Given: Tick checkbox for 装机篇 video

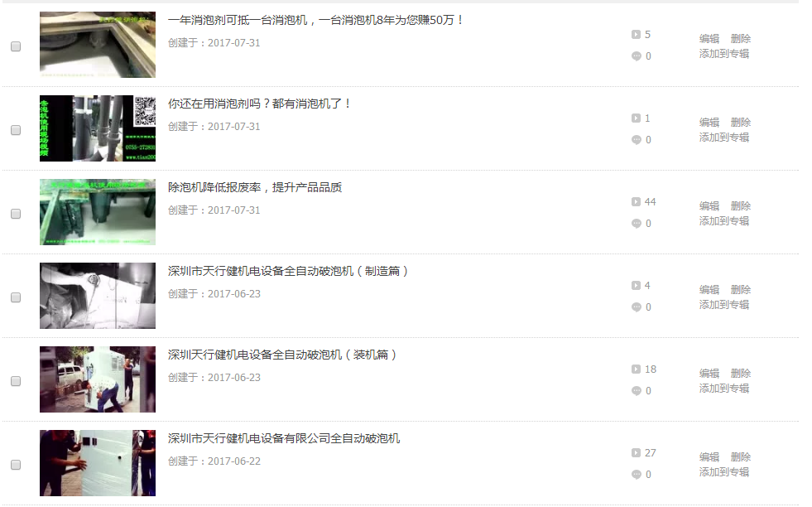Looking at the screenshot, I should coord(16,381).
